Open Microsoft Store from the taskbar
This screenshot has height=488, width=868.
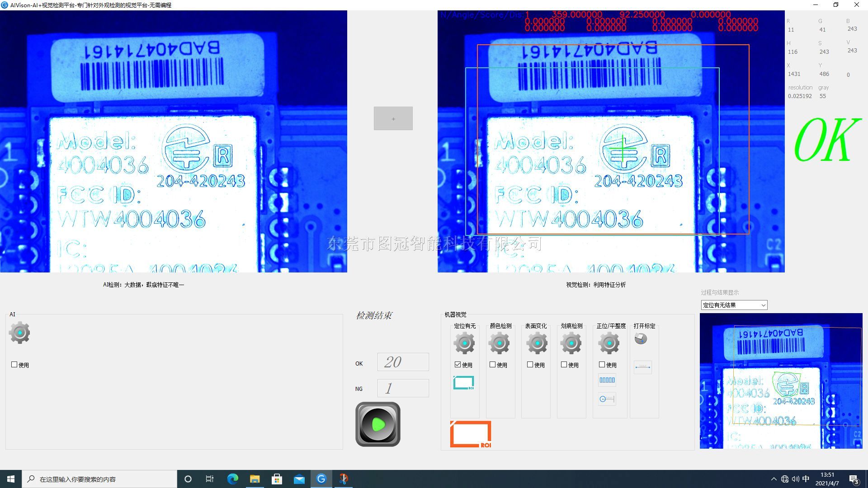277,479
